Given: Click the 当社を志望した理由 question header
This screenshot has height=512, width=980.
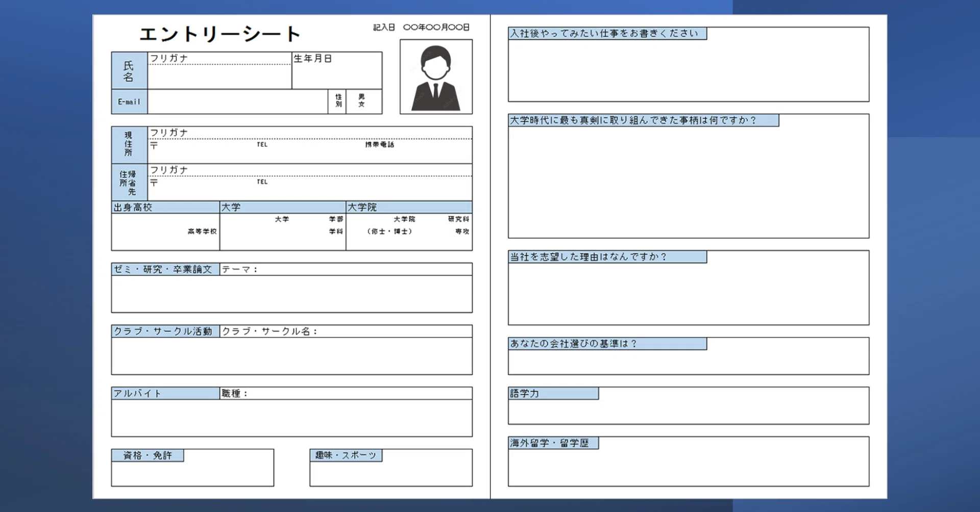Looking at the screenshot, I should coord(607,257).
